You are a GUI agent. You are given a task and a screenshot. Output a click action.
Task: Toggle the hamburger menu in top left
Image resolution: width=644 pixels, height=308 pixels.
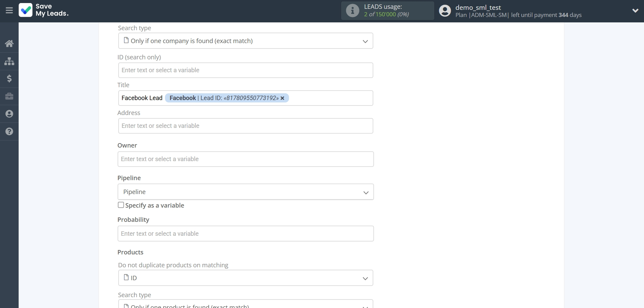click(9, 11)
